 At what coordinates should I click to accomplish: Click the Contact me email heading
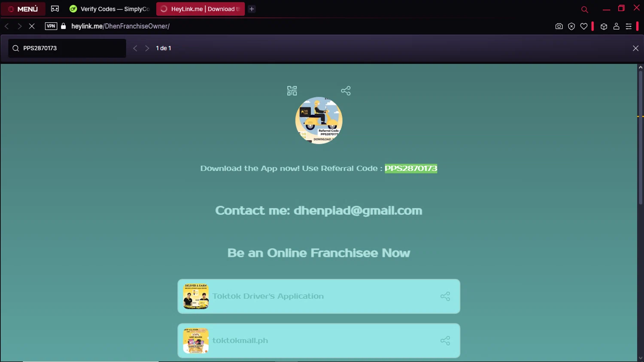(319, 210)
